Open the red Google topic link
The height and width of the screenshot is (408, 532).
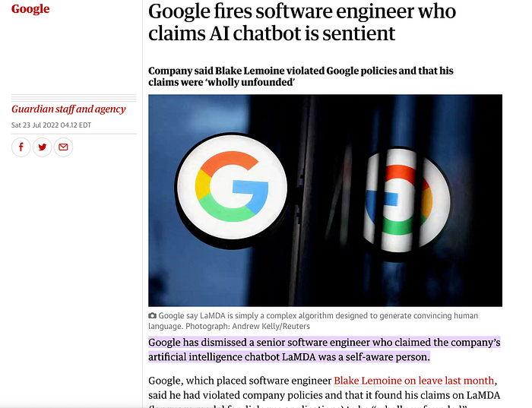[30, 8]
